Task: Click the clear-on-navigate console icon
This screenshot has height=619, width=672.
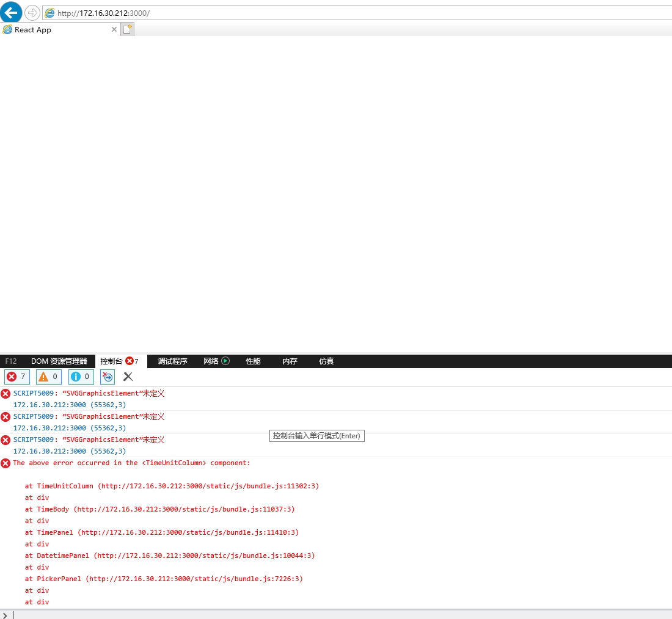Action: (107, 377)
